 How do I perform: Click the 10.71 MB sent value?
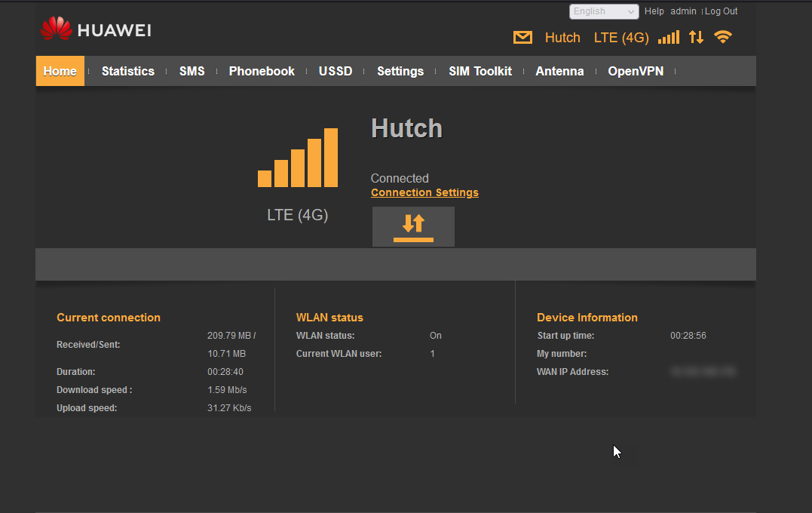click(226, 353)
